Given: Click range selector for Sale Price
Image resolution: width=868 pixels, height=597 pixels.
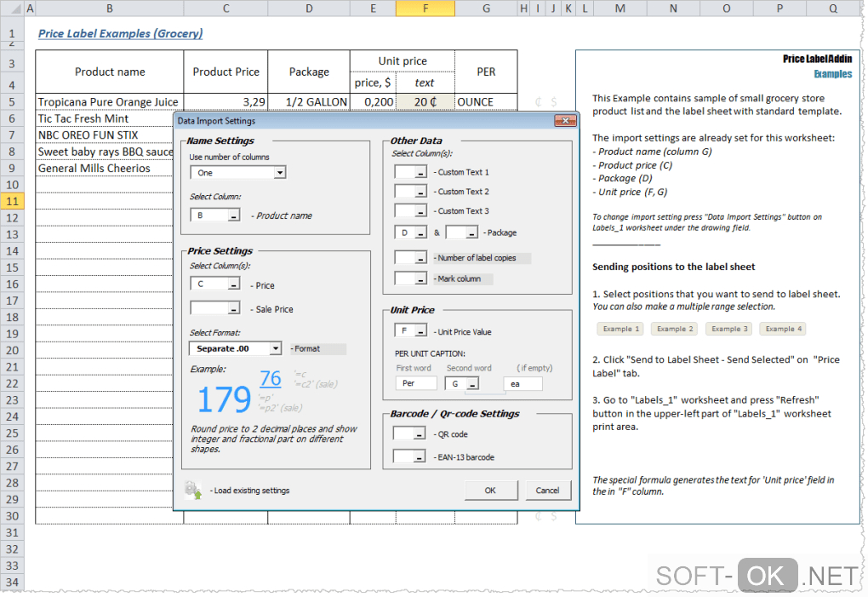Looking at the screenshot, I should point(233,309).
